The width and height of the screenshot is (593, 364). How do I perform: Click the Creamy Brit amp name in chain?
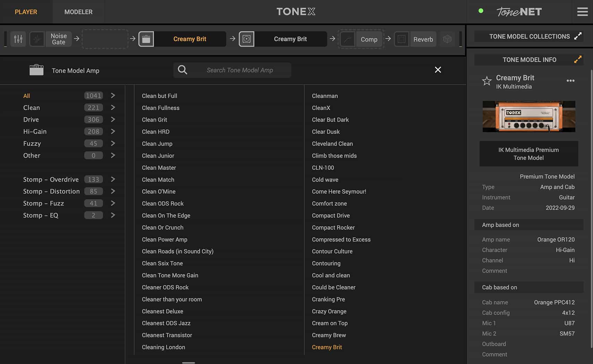pyautogui.click(x=190, y=39)
